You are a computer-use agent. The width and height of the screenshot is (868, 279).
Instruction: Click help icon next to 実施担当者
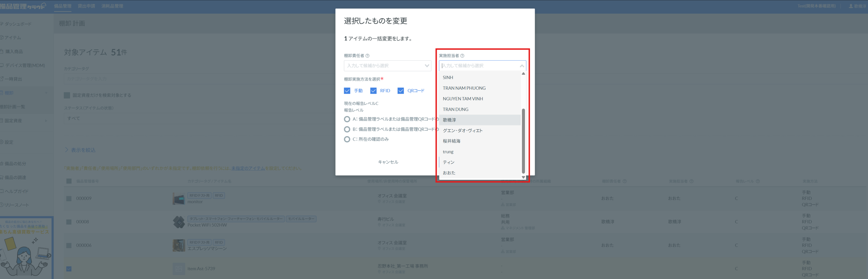pos(462,56)
